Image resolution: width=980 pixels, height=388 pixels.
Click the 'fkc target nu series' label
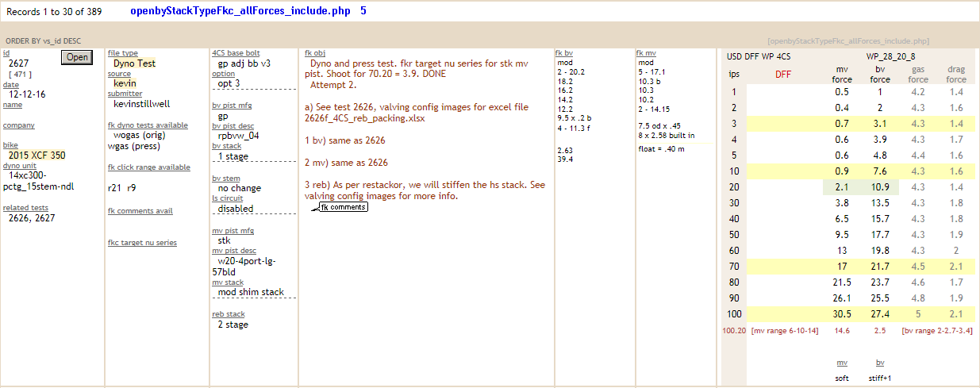tap(142, 243)
